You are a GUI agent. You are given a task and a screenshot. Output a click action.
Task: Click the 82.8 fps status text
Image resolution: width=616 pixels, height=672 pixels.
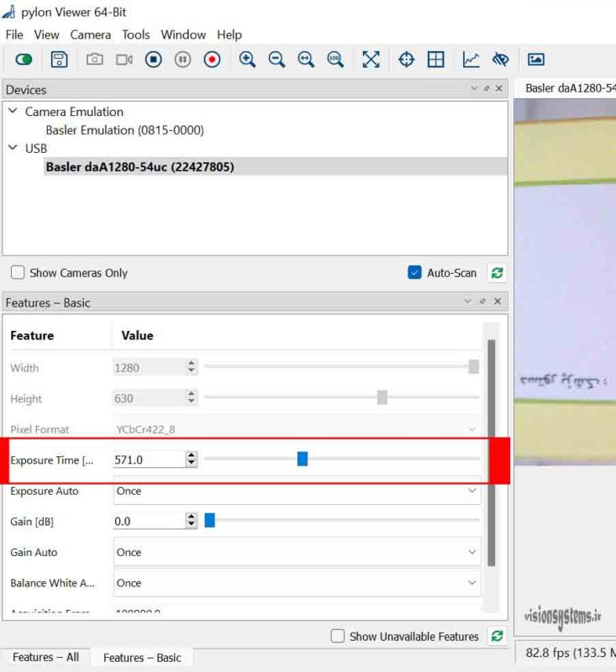[x=570, y=653]
